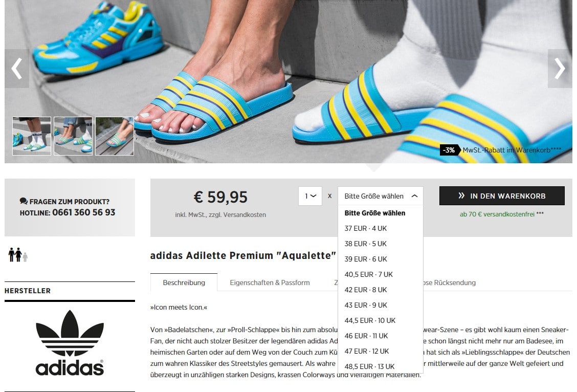The width and height of the screenshot is (577, 392).
Task: Open second thumbnail showing green slides
Action: point(73,136)
